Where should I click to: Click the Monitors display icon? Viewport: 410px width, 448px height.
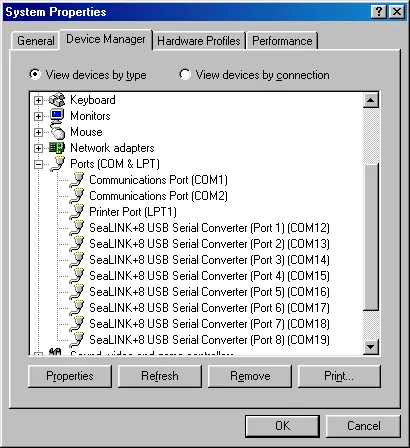tap(57, 116)
